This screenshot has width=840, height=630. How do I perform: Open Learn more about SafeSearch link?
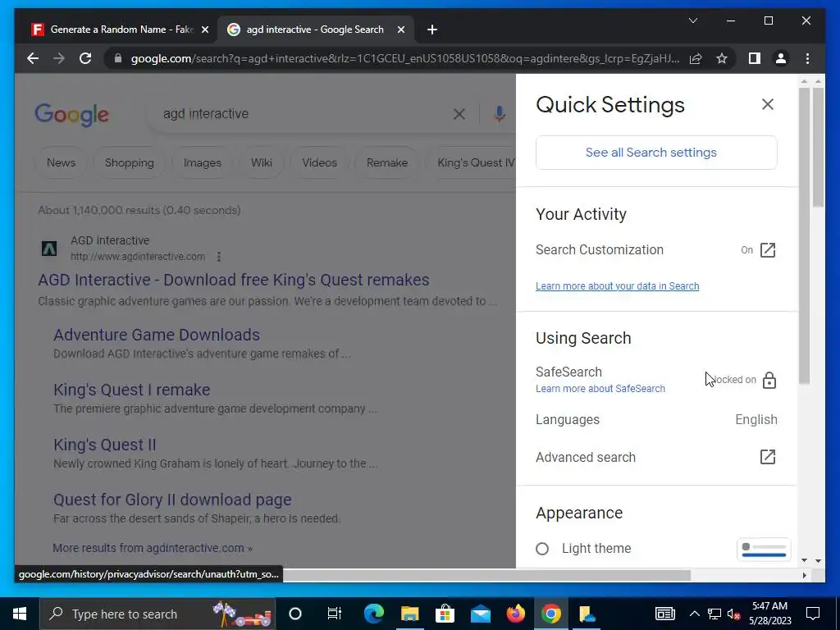click(600, 389)
